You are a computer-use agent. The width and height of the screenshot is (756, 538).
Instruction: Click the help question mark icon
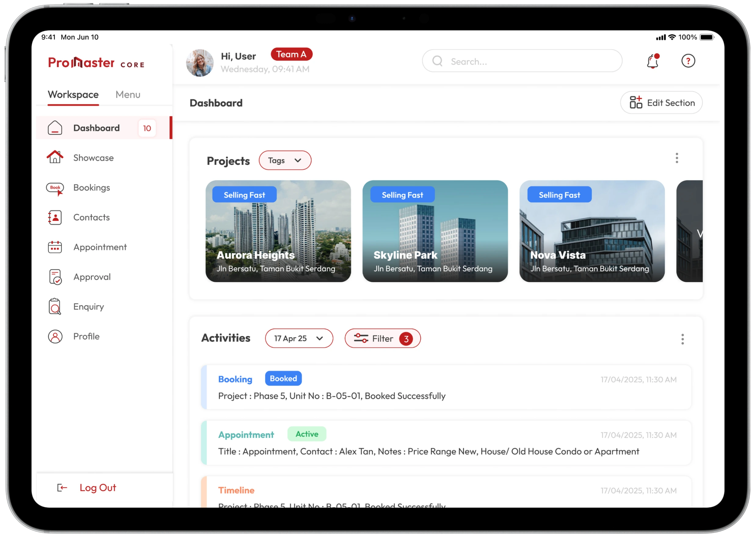tap(688, 61)
